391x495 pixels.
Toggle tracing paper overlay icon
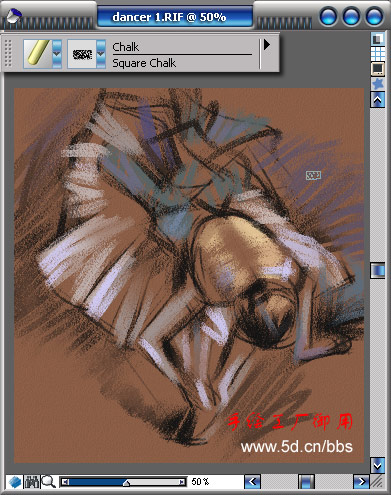click(x=378, y=39)
